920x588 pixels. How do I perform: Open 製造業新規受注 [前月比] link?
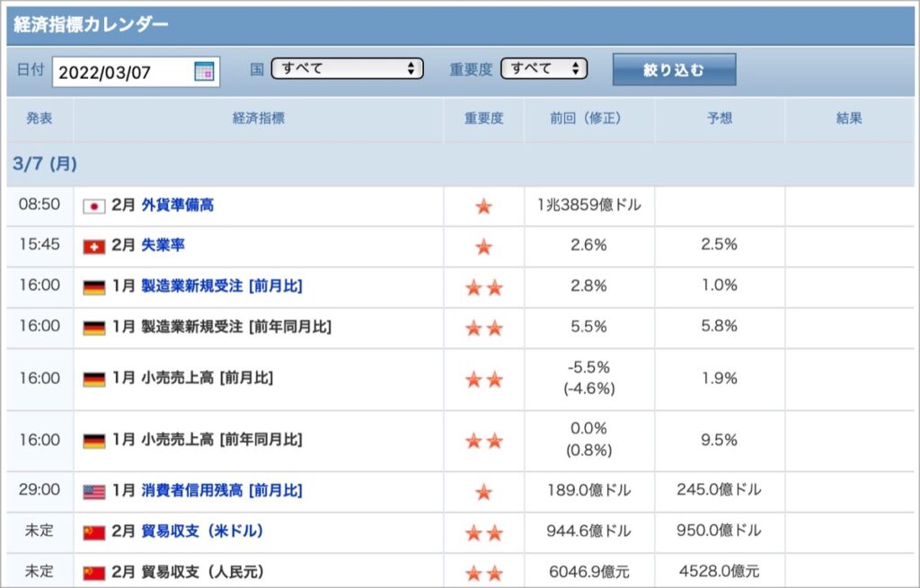(222, 286)
